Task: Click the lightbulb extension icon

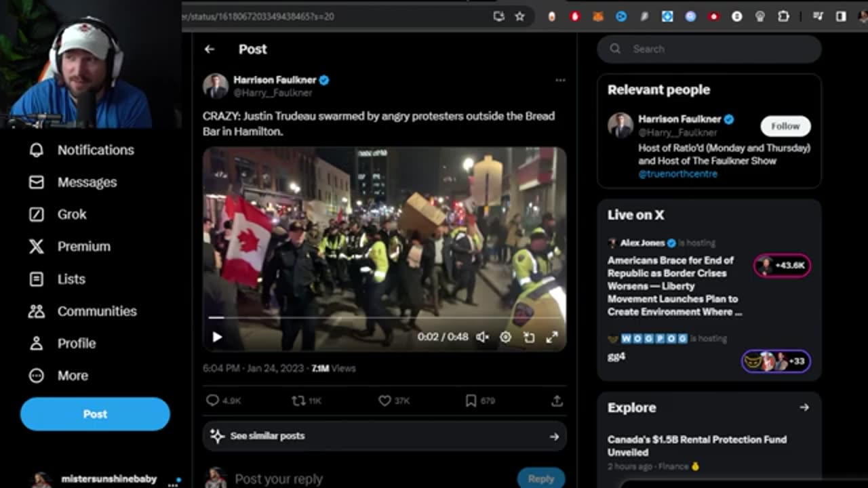Action: pos(760,16)
